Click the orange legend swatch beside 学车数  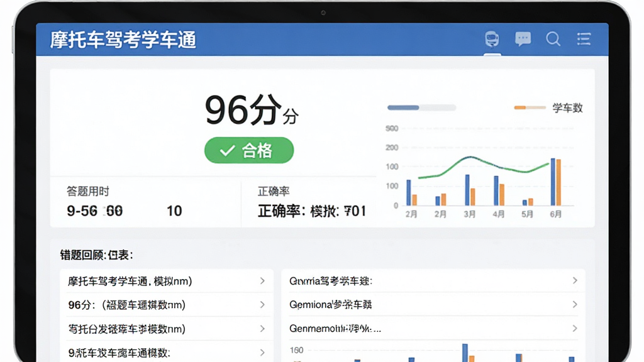click(530, 107)
